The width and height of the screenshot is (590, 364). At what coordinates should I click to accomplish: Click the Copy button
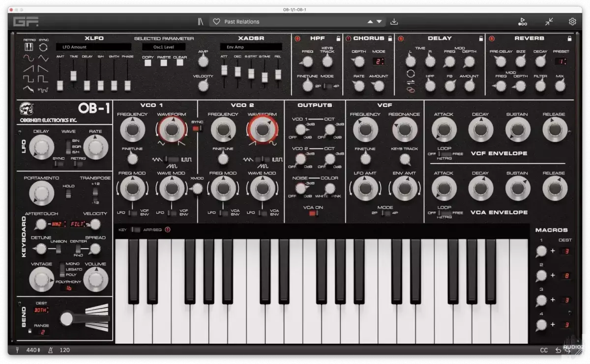tap(147, 63)
